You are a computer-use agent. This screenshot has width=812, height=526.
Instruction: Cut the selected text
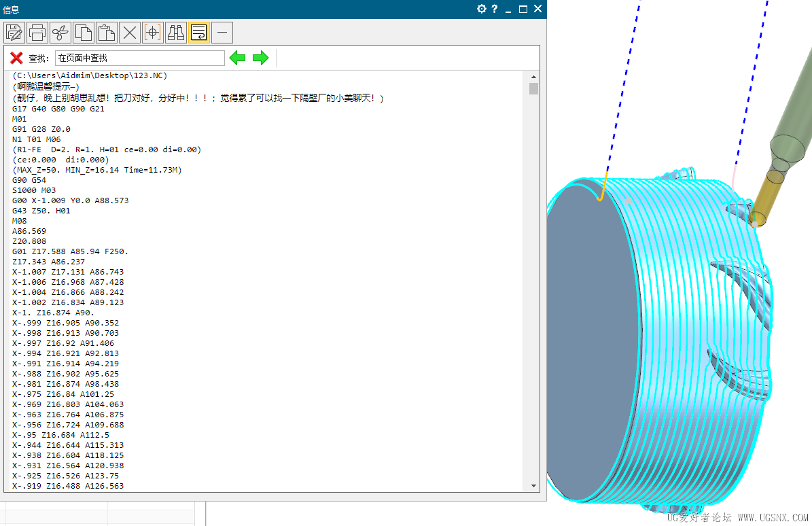(60, 32)
